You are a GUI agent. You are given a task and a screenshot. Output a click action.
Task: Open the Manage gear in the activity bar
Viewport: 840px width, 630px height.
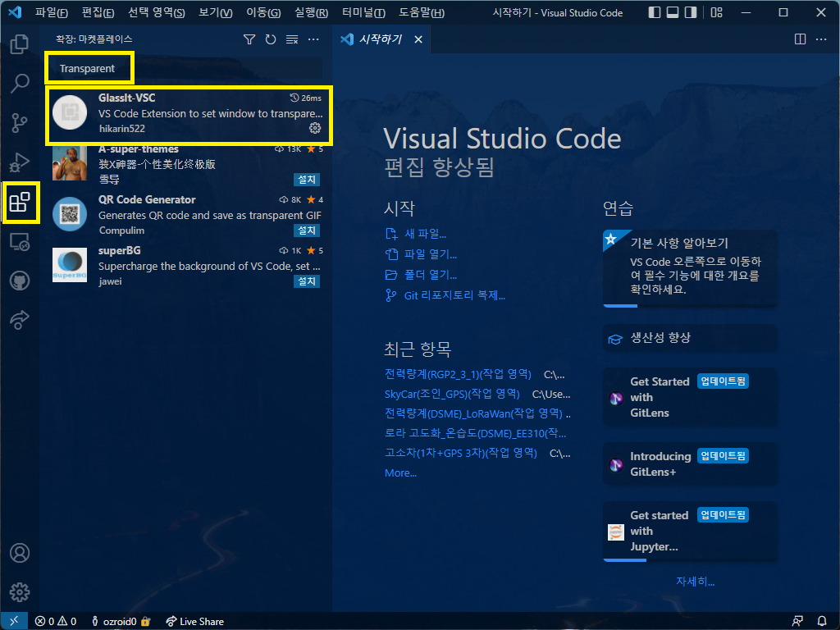point(20,592)
